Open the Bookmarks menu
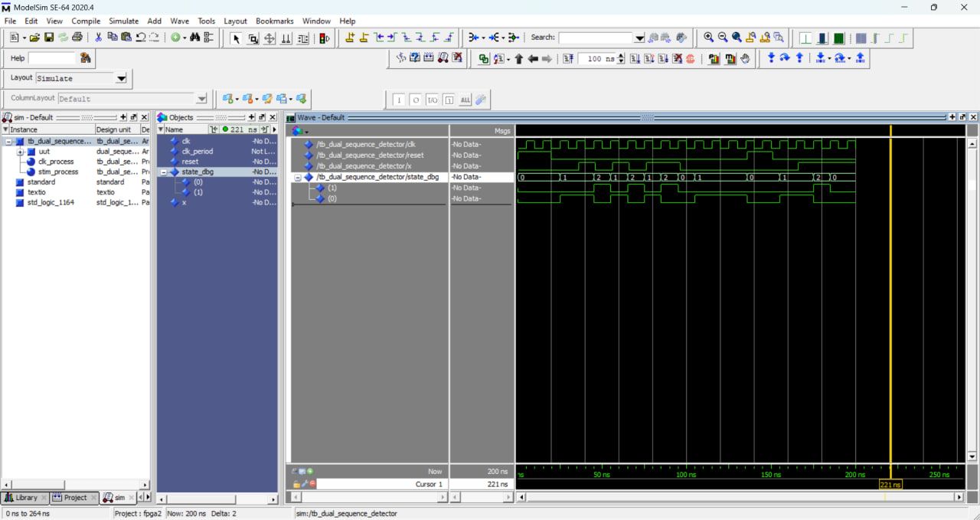 (275, 21)
